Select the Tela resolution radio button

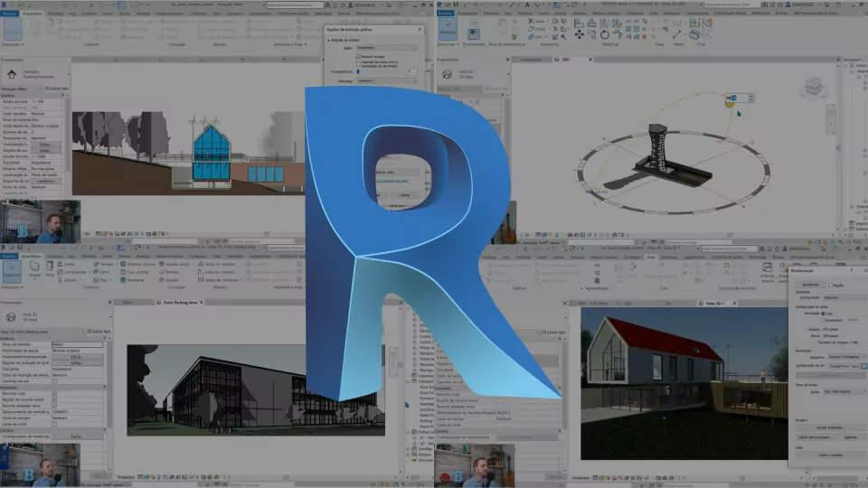(823, 314)
